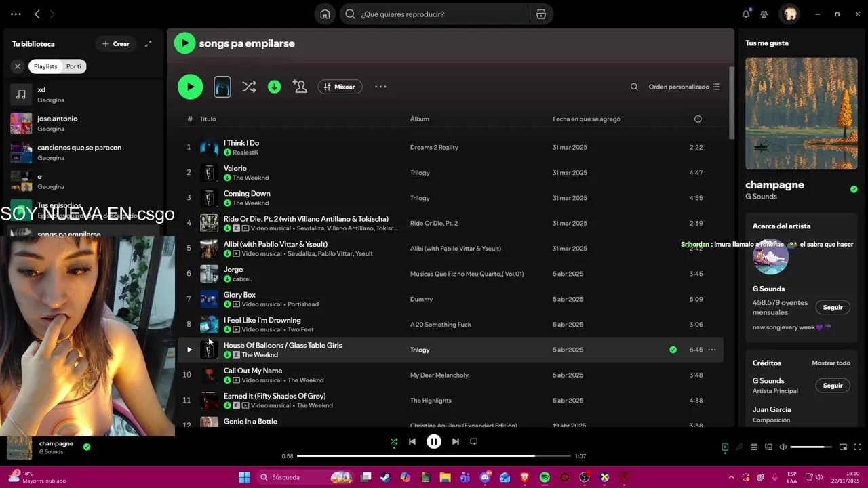Open Friend Activity icon in top bar
The image size is (868, 488).
pos(764,14)
